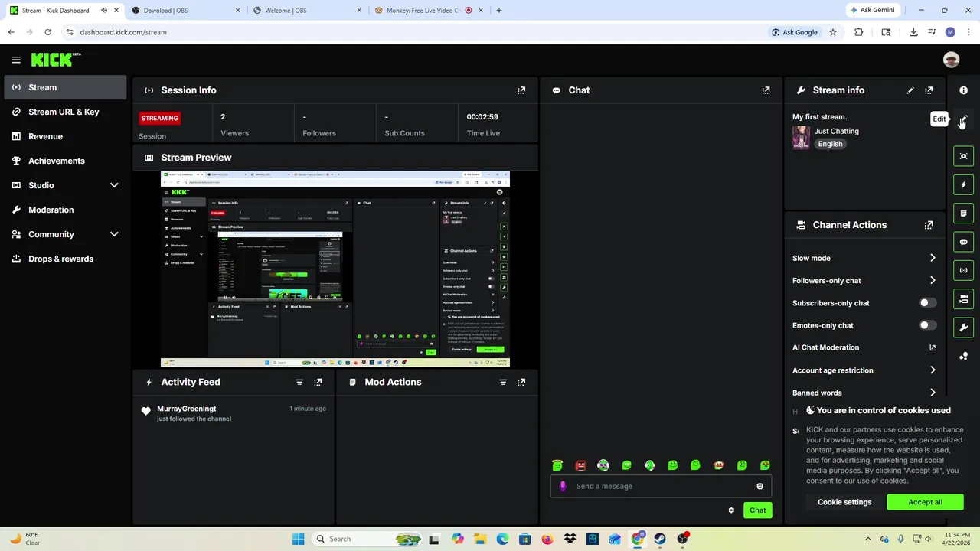Switch to Monkey Free Live Video tab
This screenshot has width=980, height=551.
coord(429,11)
